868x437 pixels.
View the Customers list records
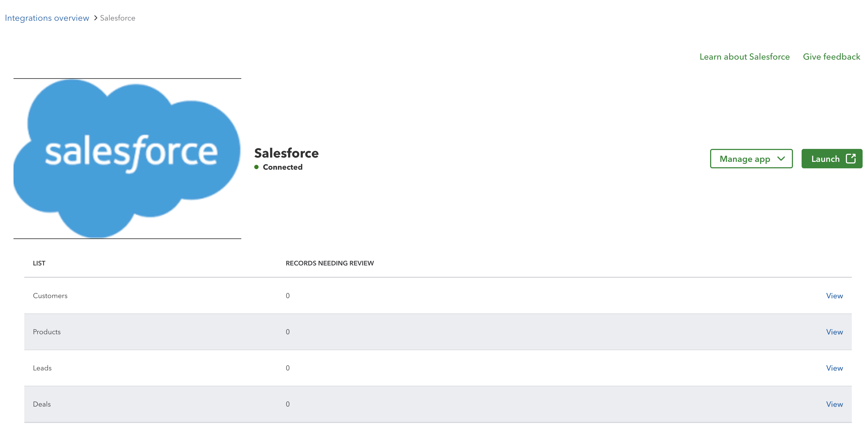pyautogui.click(x=834, y=296)
